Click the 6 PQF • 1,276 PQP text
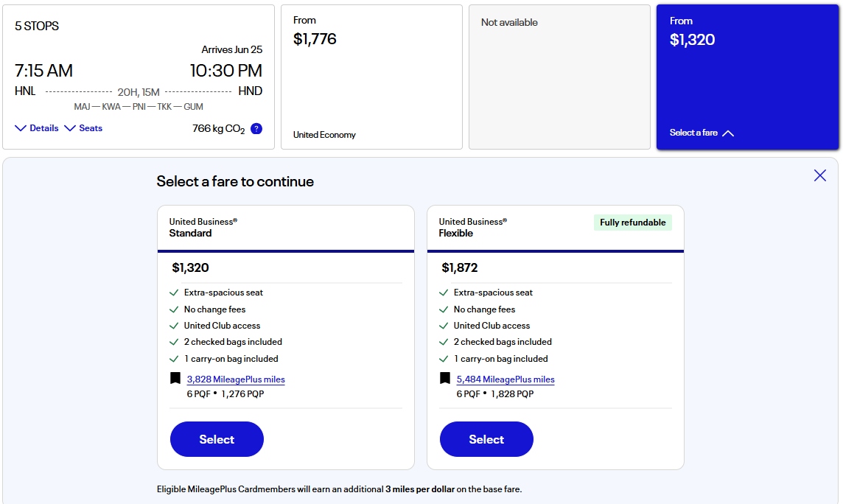 pos(225,394)
